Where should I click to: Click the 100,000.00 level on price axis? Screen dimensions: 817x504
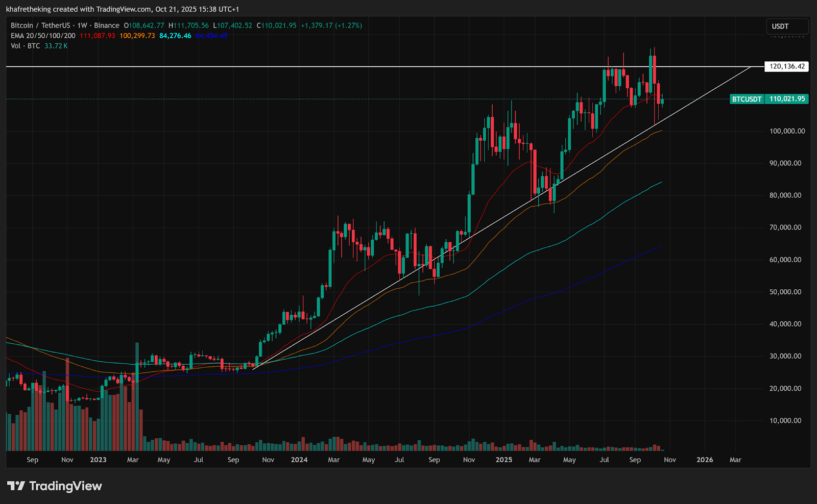pyautogui.click(x=787, y=131)
